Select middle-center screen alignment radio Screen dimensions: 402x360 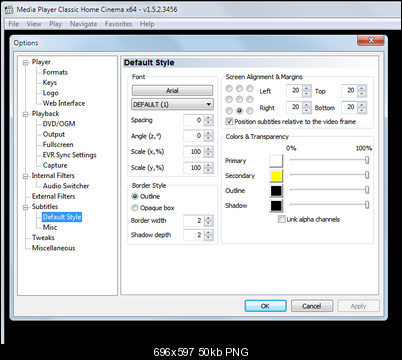(239, 99)
